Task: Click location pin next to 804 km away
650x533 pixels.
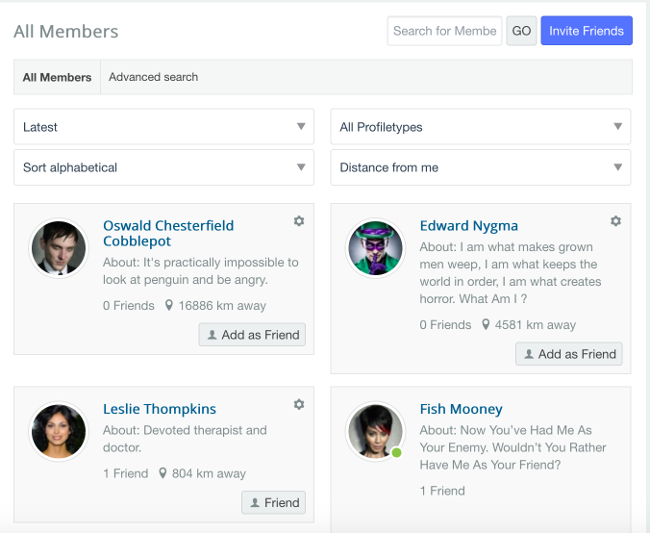Action: [x=162, y=473]
